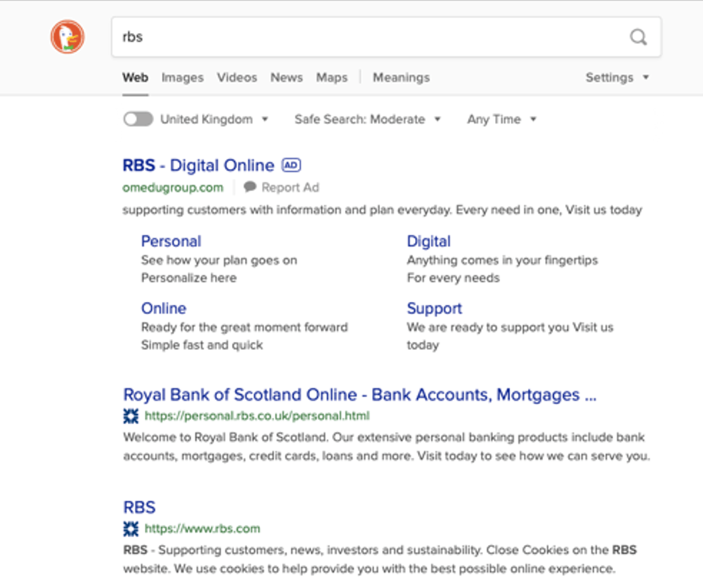Click the text 'Ready for the great moment forward'
The image size is (703, 588).
tap(244, 327)
